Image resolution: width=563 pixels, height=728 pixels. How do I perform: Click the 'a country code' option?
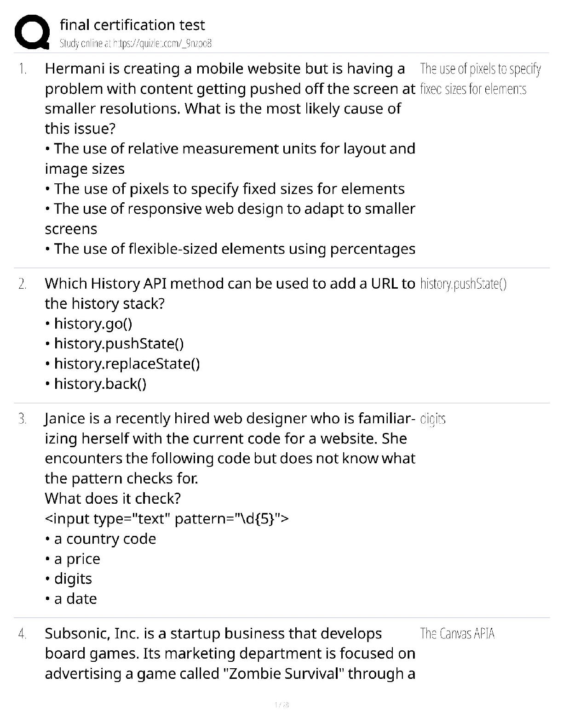pos(101,539)
